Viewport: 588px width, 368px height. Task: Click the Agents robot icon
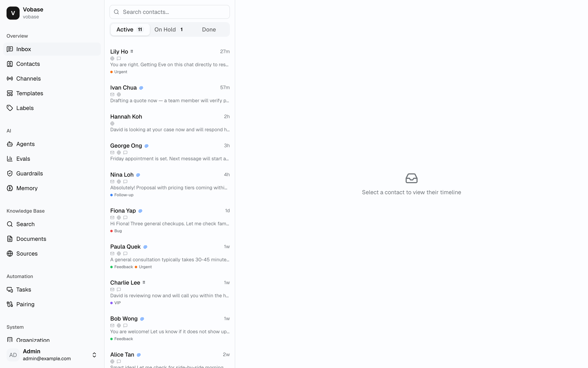point(10,144)
